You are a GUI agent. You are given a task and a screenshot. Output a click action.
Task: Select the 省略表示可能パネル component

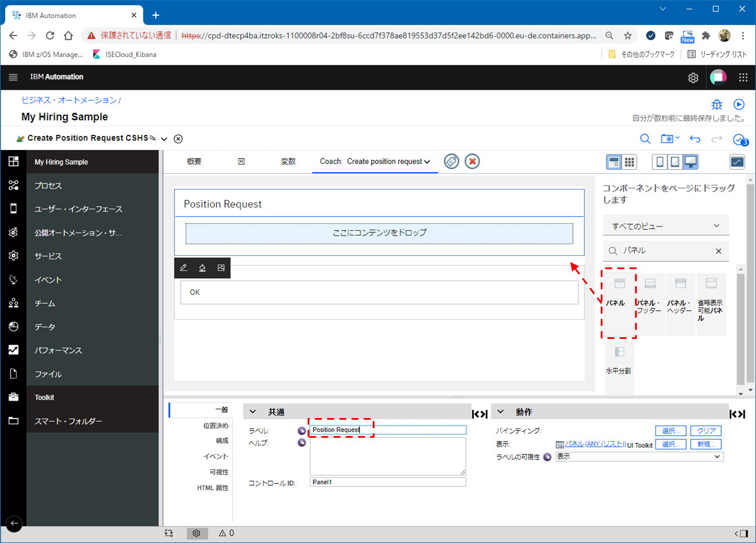(x=711, y=303)
